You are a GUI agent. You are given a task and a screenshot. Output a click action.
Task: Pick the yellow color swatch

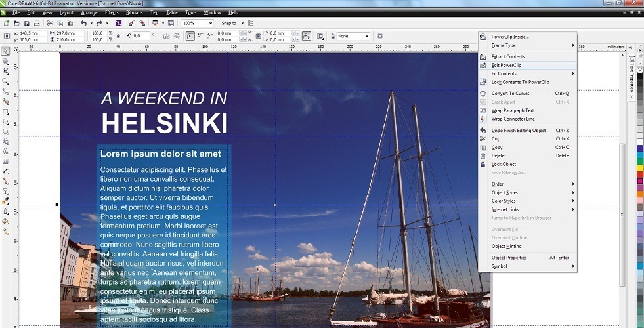[x=640, y=168]
